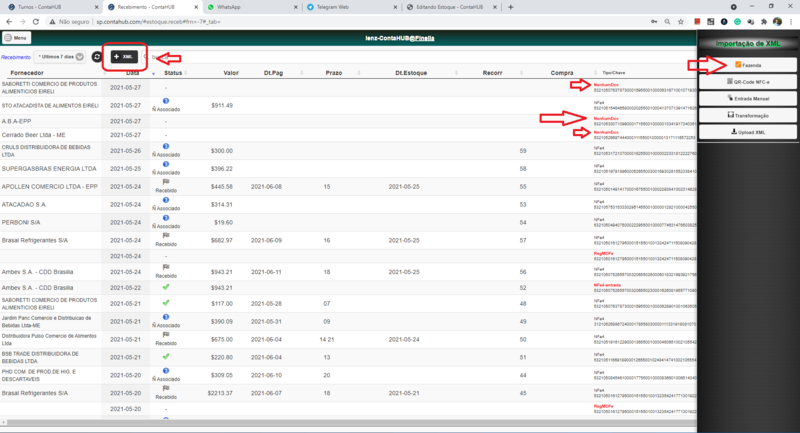Bookmark this page with the star icon

(681, 21)
